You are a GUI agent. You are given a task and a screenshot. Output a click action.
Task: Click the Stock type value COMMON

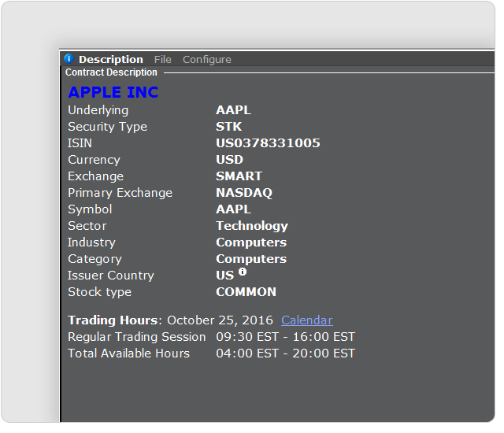pos(246,292)
